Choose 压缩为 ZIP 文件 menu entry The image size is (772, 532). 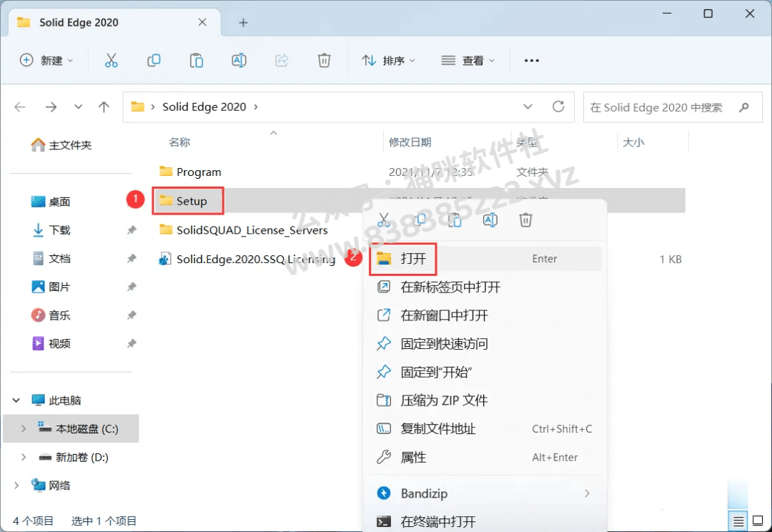[487, 400]
